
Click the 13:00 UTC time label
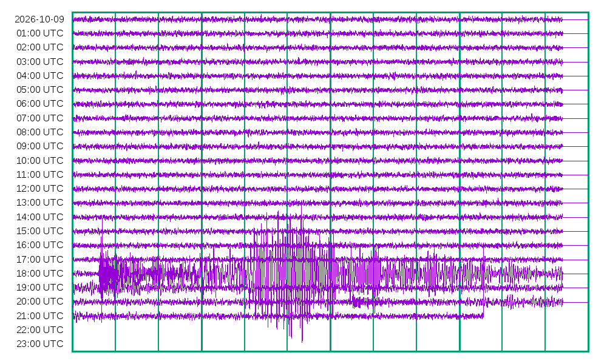tap(40, 203)
